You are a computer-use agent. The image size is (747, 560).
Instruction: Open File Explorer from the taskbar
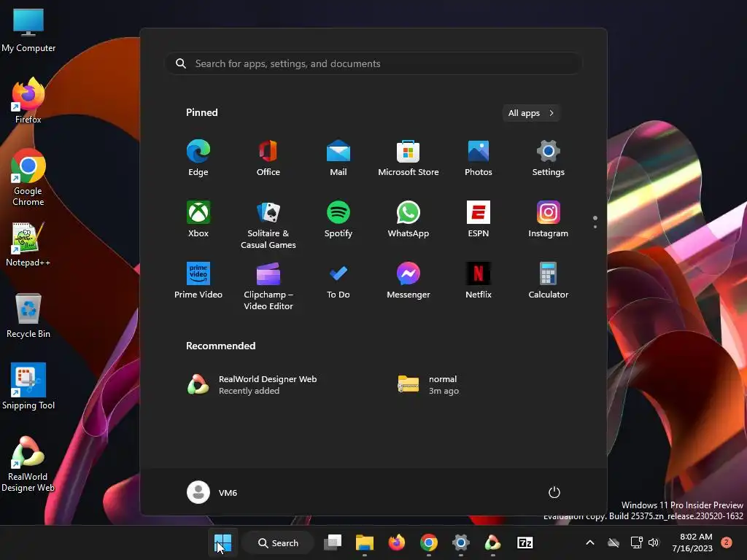(365, 542)
